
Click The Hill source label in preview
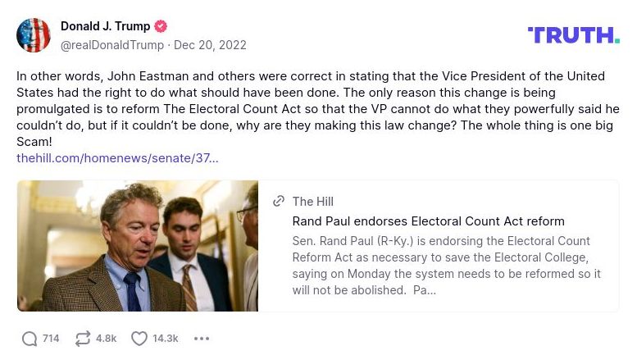(x=312, y=202)
